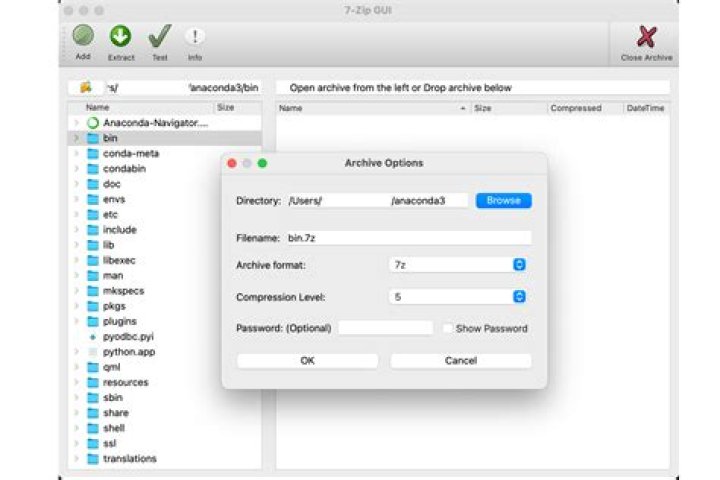The height and width of the screenshot is (480, 720).
Task: Click the envs folder icon
Action: [93, 199]
